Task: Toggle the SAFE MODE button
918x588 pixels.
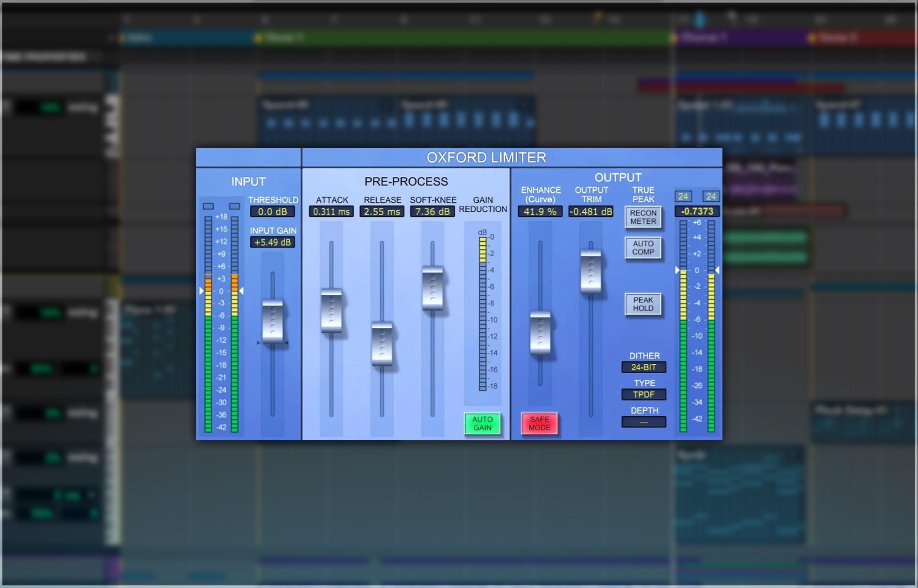Action: coord(539,424)
